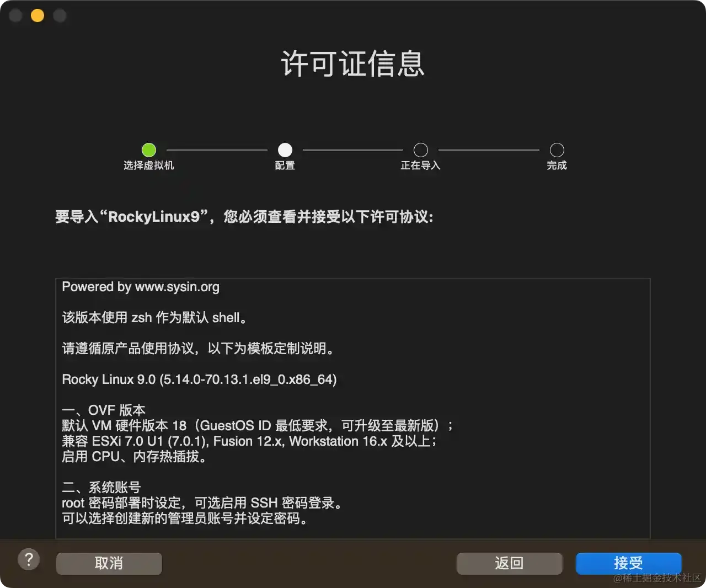Go back using the 返回 button
Viewport: 706px width, 588px height.
509,563
